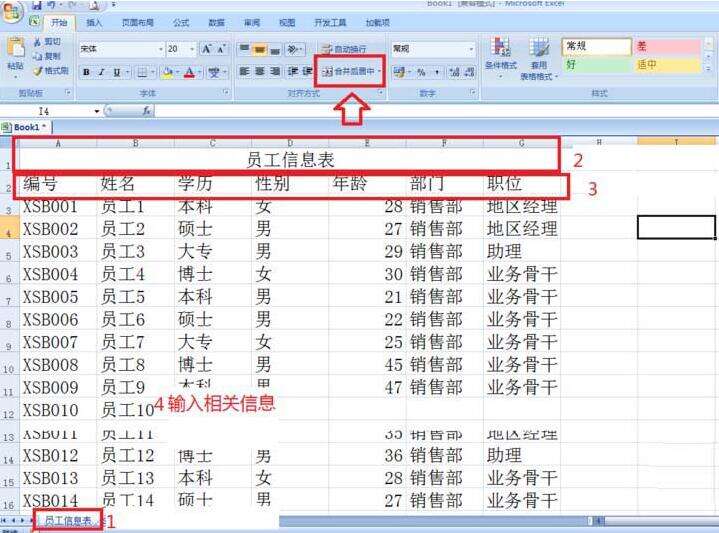Expand underline style dropdown arrow
The image size is (719, 533).
[127, 72]
